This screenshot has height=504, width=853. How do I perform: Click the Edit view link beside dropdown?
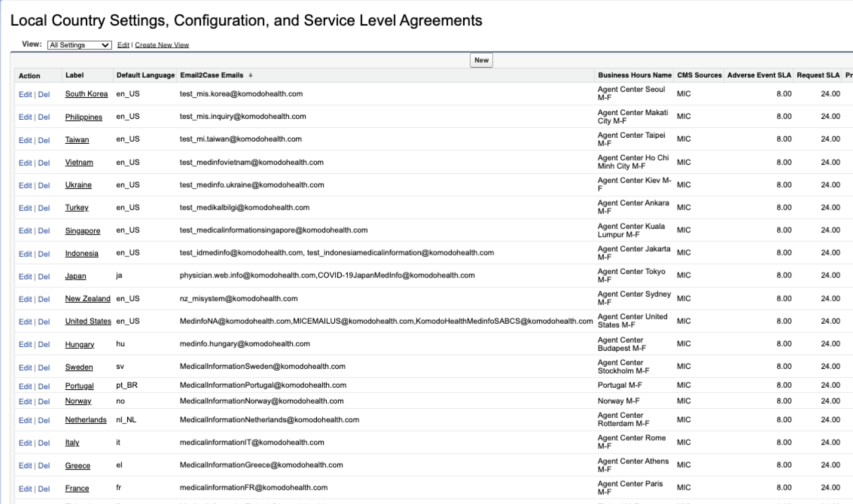(x=123, y=45)
